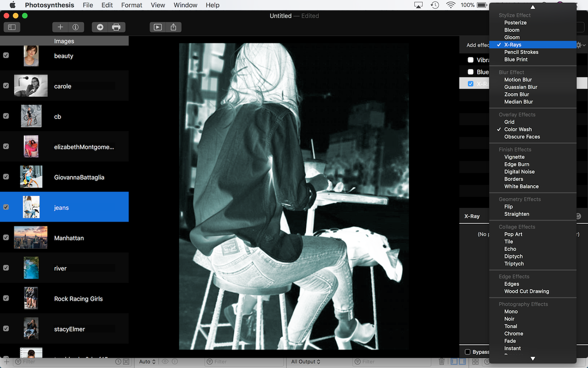The image size is (588, 368).
Task: Toggle the Bypass checkbox
Action: click(468, 352)
